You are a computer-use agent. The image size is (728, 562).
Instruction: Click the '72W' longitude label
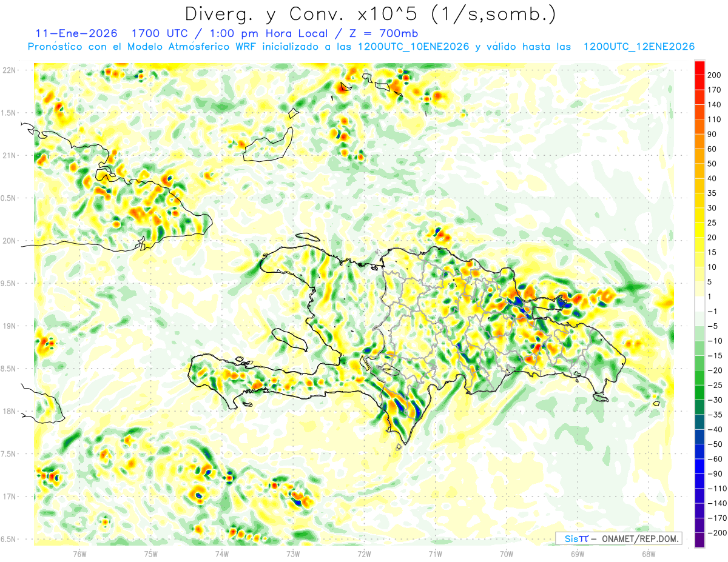pos(364,554)
